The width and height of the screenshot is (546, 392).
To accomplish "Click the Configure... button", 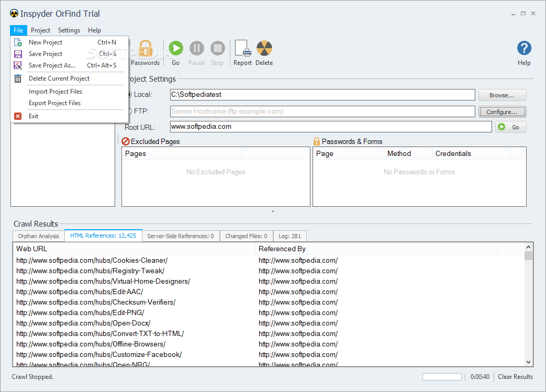I will tap(502, 112).
